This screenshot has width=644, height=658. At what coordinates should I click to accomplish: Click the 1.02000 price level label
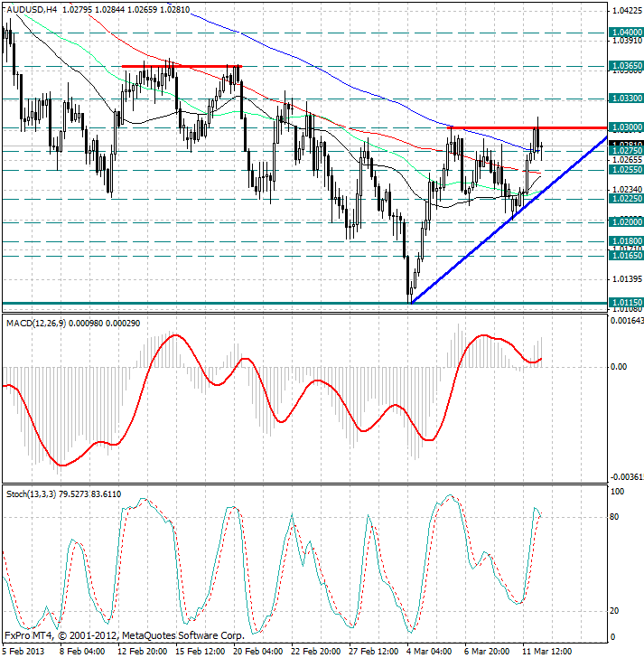point(626,222)
